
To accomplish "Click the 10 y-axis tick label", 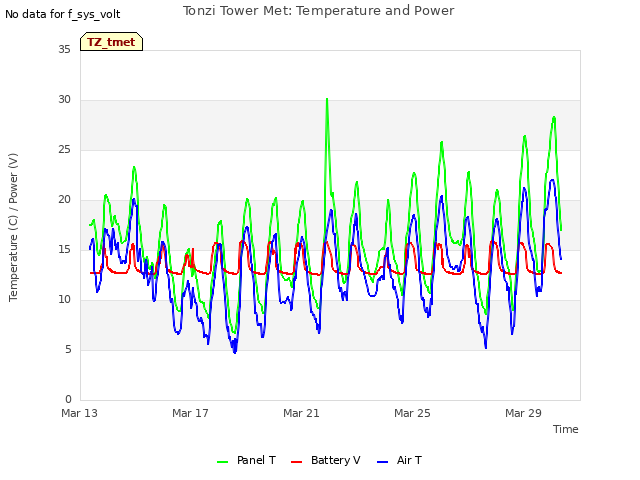I will coord(64,300).
